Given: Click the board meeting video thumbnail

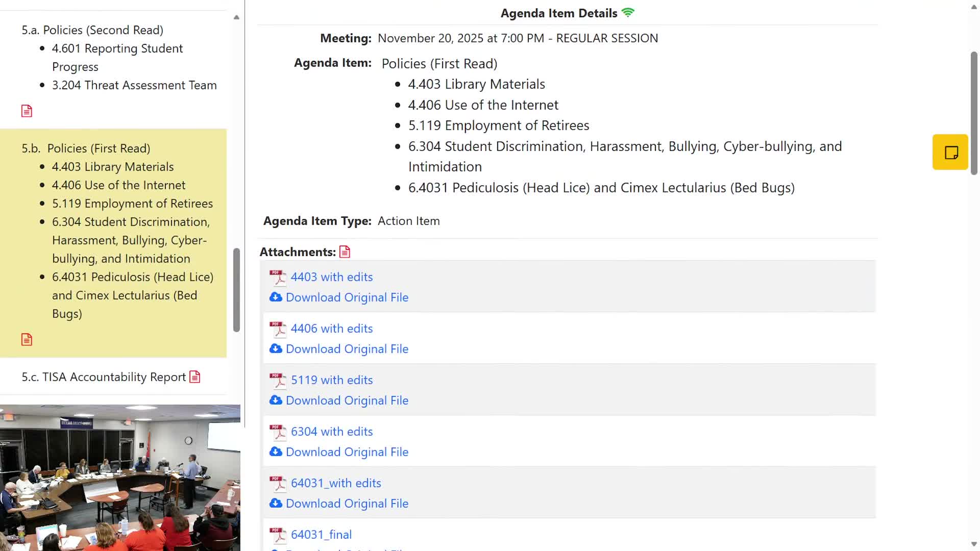Looking at the screenshot, I should click(x=120, y=478).
